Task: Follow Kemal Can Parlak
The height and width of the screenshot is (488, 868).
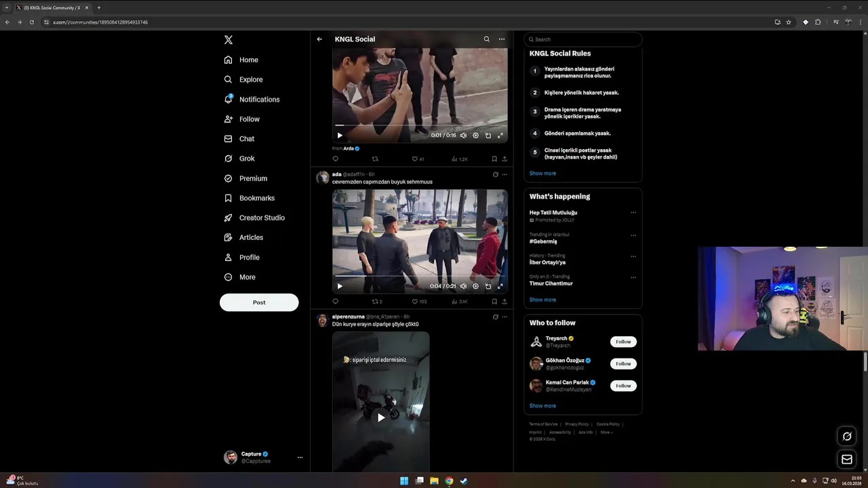Action: coord(623,386)
